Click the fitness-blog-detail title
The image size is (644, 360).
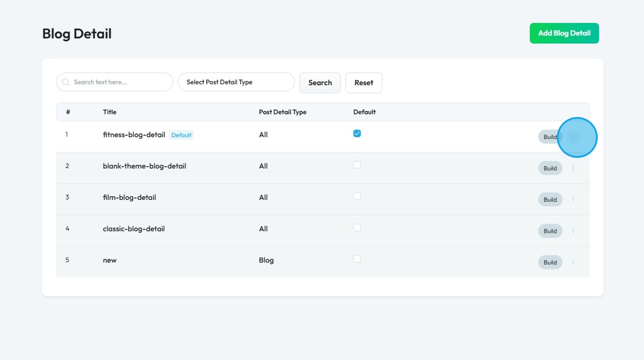134,135
